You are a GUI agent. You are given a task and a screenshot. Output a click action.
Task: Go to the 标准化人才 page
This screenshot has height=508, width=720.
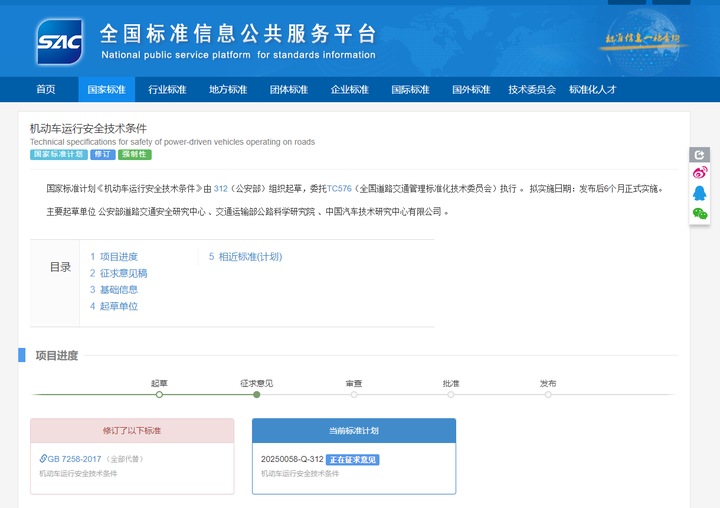(x=593, y=90)
